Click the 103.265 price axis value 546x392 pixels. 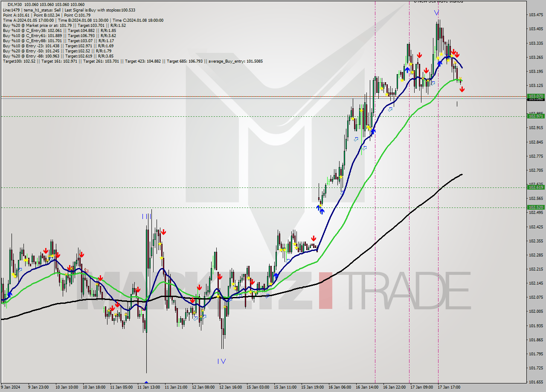point(536,57)
